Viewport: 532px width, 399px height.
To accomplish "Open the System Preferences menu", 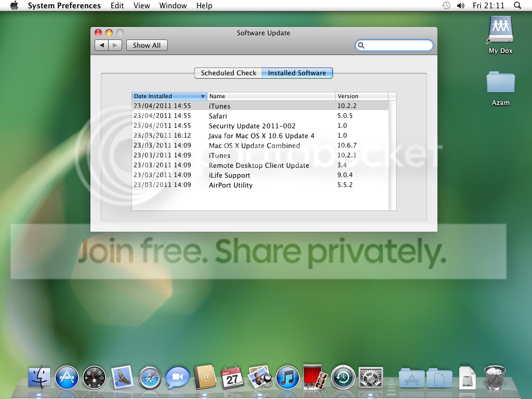I will 64,5.
